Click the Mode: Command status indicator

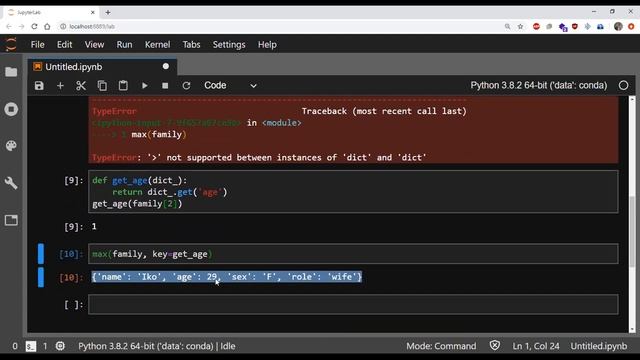[x=441, y=346]
